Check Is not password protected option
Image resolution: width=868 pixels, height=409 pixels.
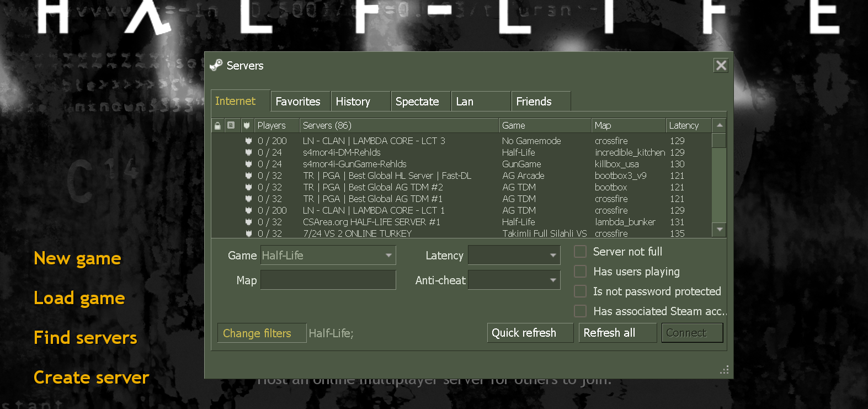tap(580, 291)
